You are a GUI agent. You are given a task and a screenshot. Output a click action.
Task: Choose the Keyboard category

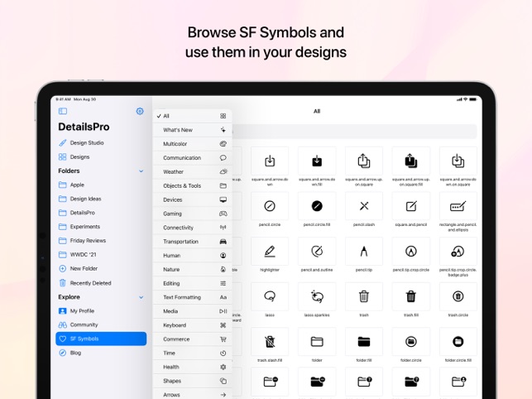coord(193,325)
